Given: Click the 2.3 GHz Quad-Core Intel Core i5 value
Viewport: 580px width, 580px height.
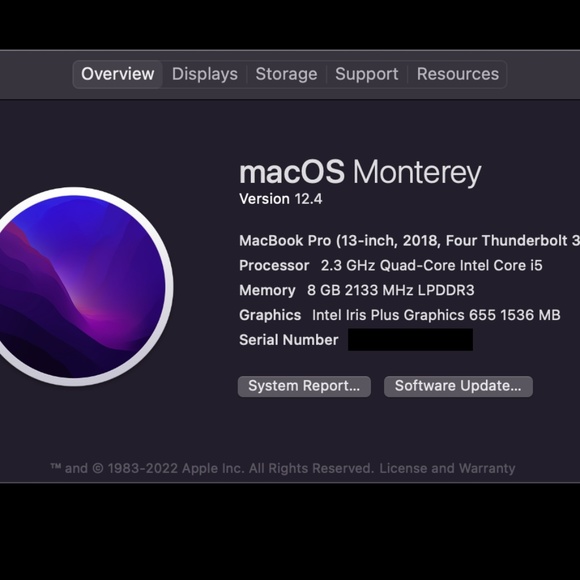Looking at the screenshot, I should point(431,266).
